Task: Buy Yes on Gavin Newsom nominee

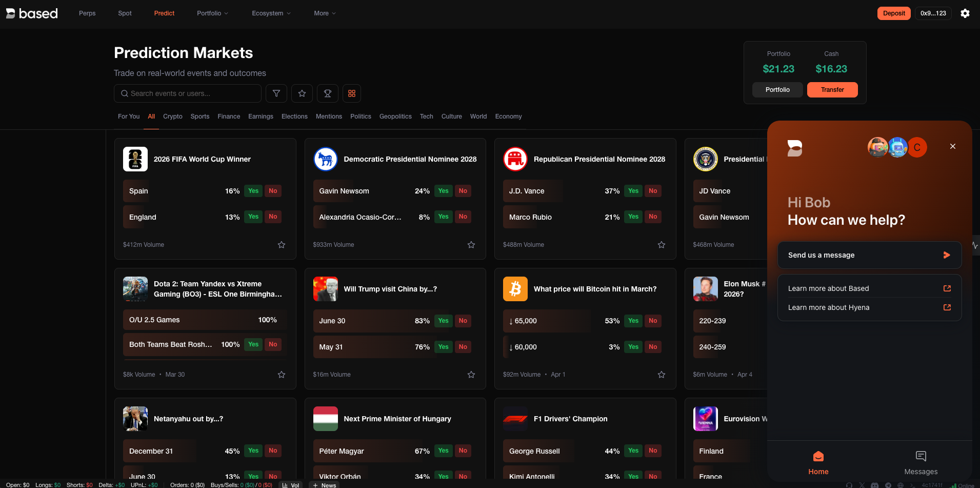Action: [x=444, y=191]
